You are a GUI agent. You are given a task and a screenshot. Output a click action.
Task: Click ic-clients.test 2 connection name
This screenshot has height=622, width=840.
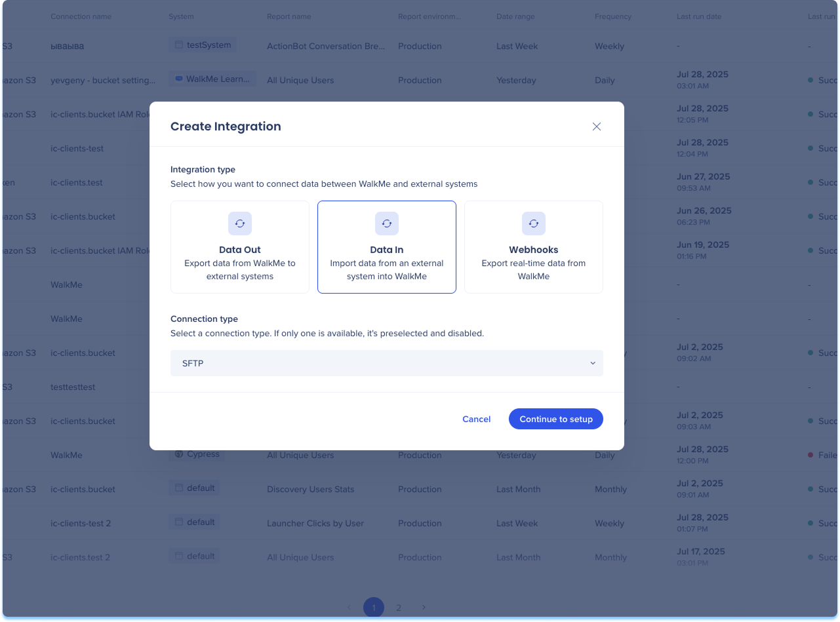[x=80, y=558]
